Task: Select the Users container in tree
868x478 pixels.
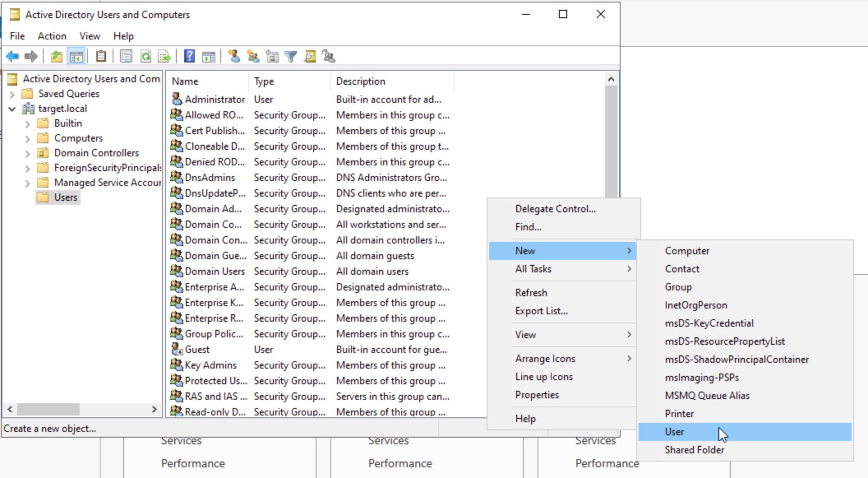Action: 65,197
